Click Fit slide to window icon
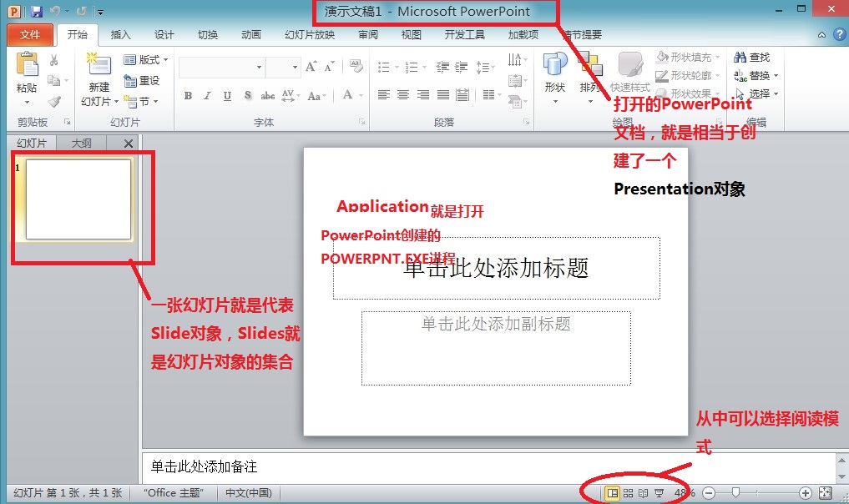This screenshot has width=849, height=504. click(x=825, y=492)
